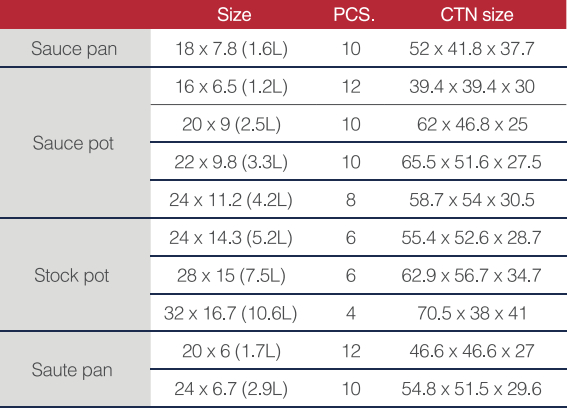This screenshot has width=567, height=408.
Task: Click the CTN size column header
Action: (x=477, y=15)
